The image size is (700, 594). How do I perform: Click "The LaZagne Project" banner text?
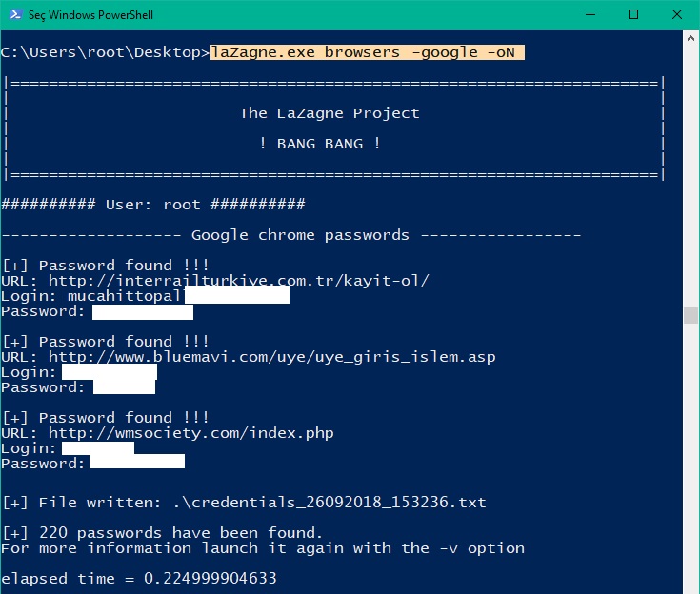(329, 113)
